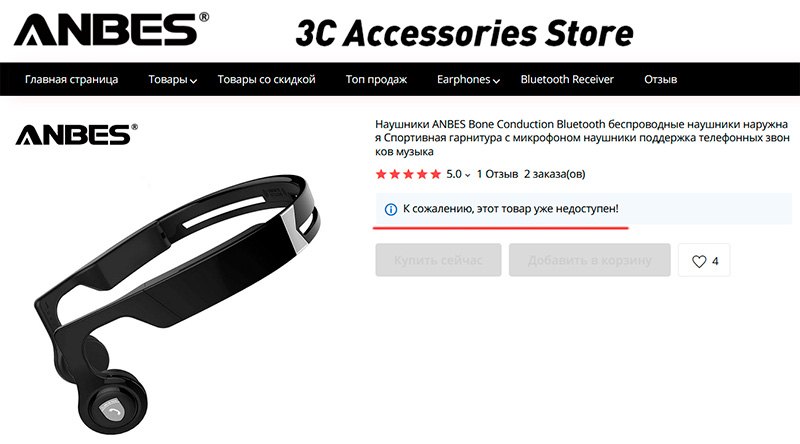The height and width of the screenshot is (444, 800).
Task: Click the 3C Accessories Store title
Action: (x=464, y=33)
